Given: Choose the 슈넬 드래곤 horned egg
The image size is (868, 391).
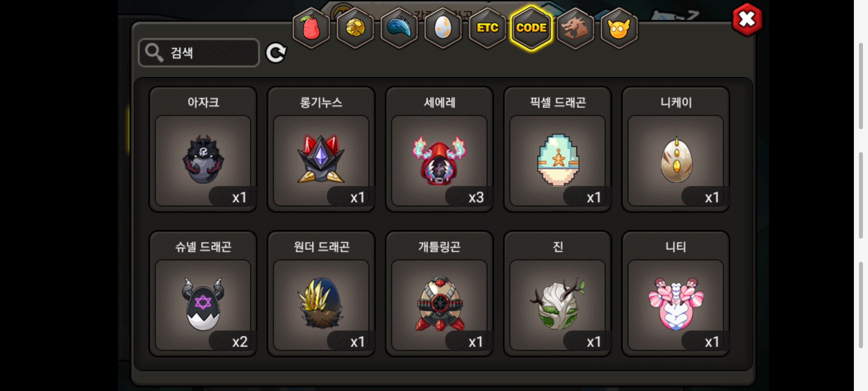Looking at the screenshot, I should [203, 294].
